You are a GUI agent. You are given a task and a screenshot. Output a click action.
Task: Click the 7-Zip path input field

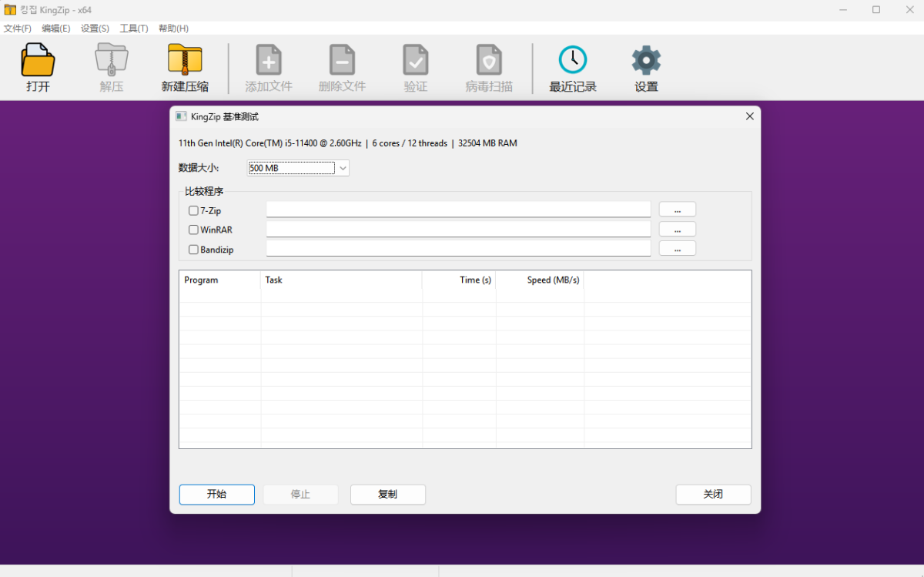pos(458,210)
